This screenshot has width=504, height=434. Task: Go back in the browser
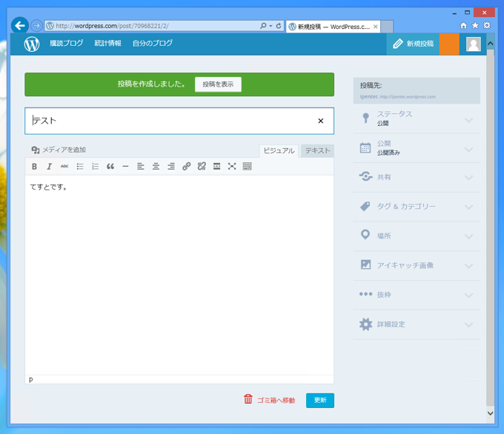coord(20,25)
